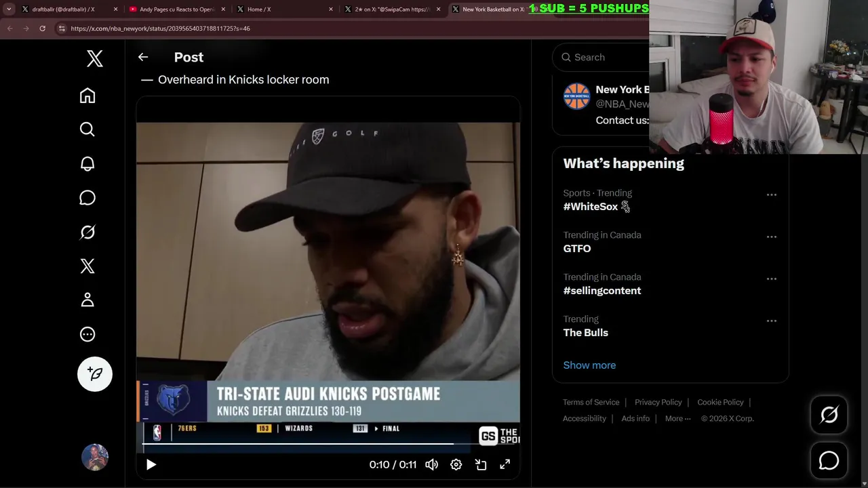Image resolution: width=868 pixels, height=488 pixels.
Task: Open Accessibility footer link
Action: 584,418
